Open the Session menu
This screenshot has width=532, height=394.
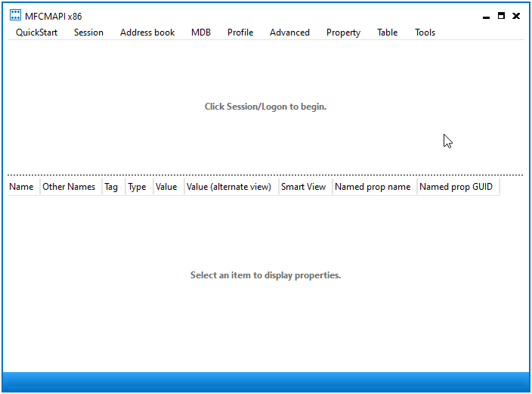(88, 33)
